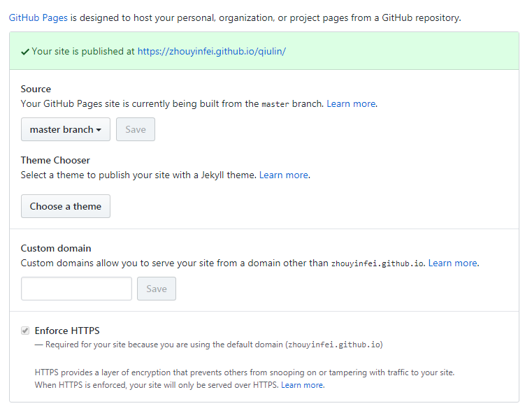Click Save next to master branch
The image size is (532, 413).
click(x=136, y=129)
